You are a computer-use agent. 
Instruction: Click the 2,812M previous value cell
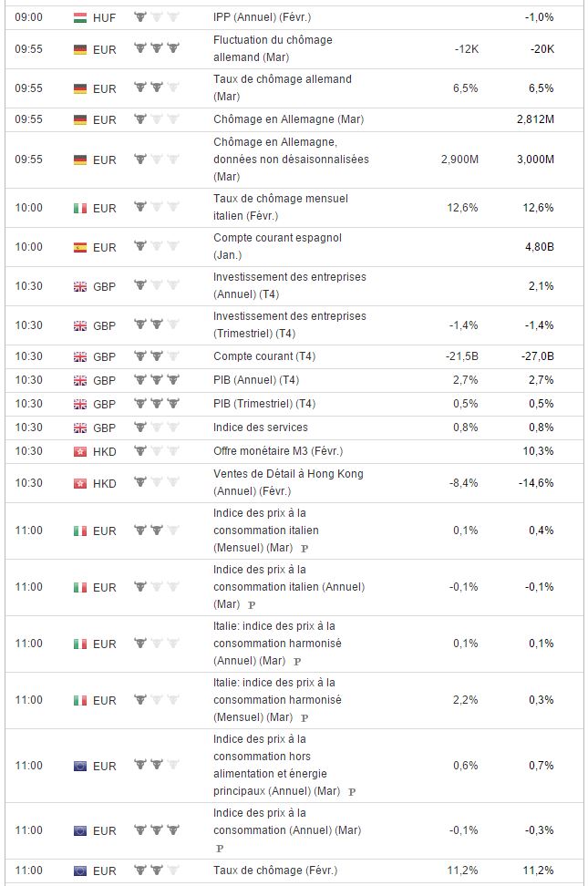tap(534, 119)
